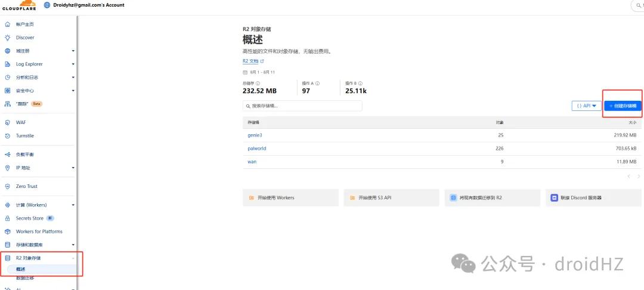Click the WAF shield icon
This screenshot has height=290, width=644.
click(7, 122)
